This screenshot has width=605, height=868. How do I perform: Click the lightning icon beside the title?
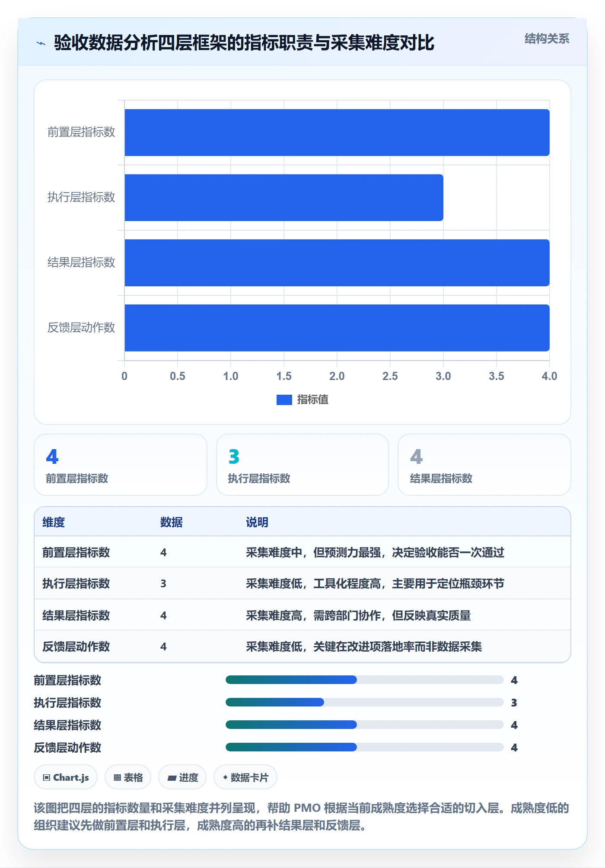(x=41, y=43)
